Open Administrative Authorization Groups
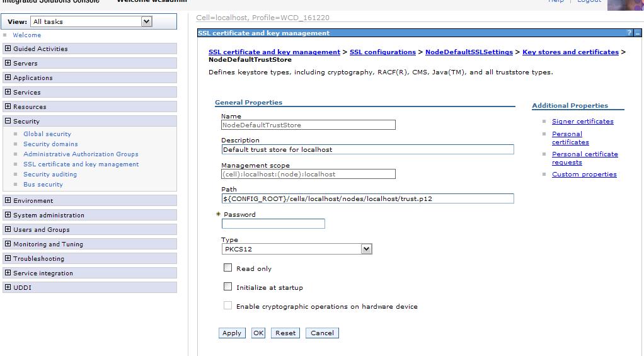The image size is (644, 356). (81, 154)
